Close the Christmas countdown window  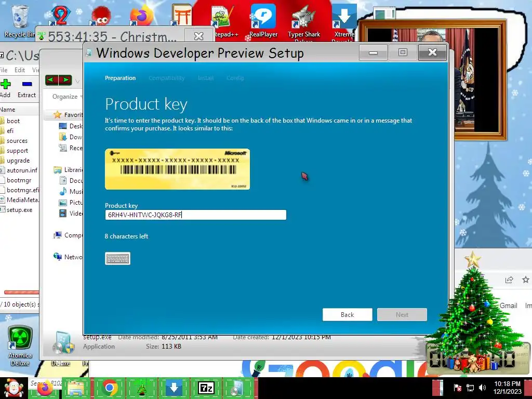click(x=198, y=36)
